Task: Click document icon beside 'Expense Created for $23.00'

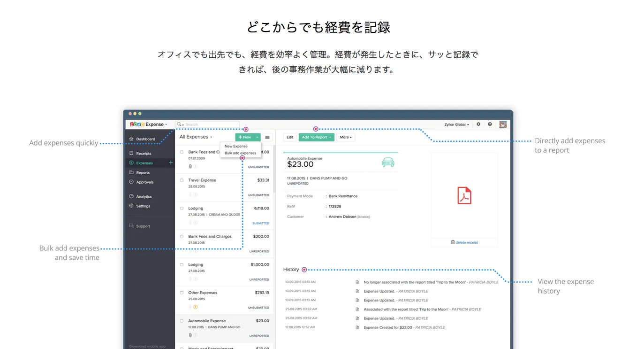Action: pos(357,327)
